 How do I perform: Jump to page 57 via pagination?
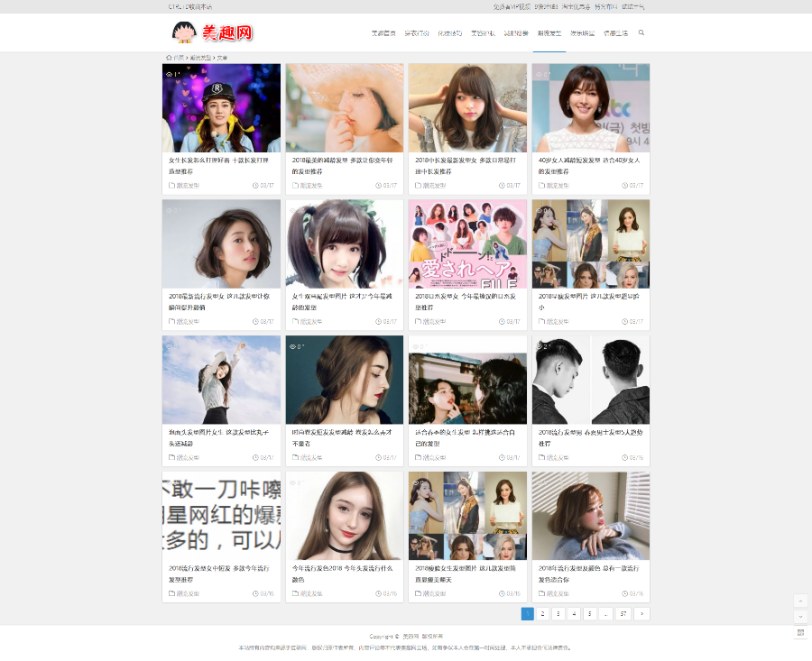click(623, 612)
